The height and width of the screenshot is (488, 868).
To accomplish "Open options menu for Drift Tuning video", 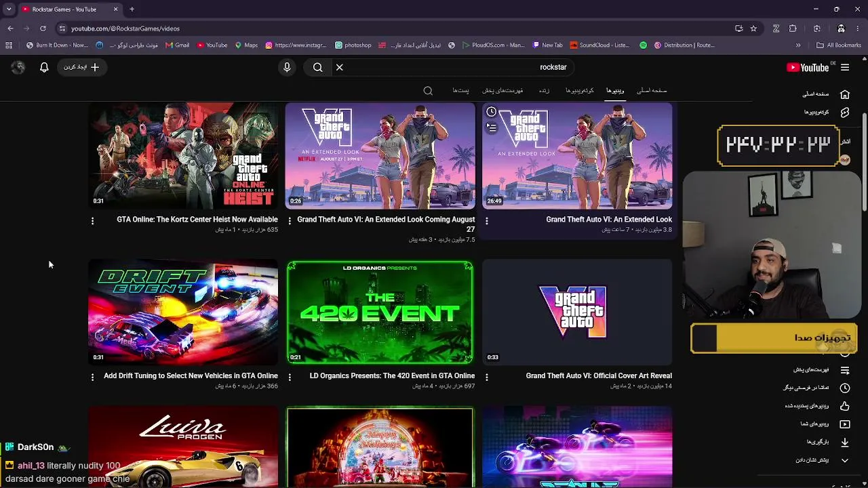I will pyautogui.click(x=93, y=377).
